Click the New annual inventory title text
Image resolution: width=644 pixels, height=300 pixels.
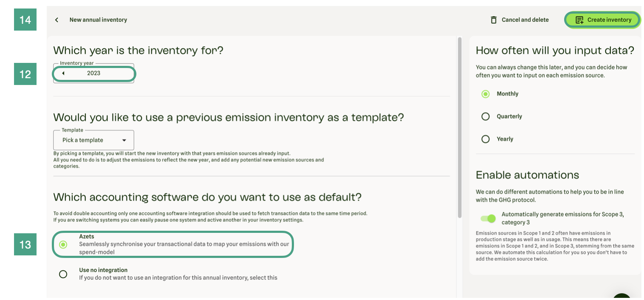pyautogui.click(x=98, y=20)
